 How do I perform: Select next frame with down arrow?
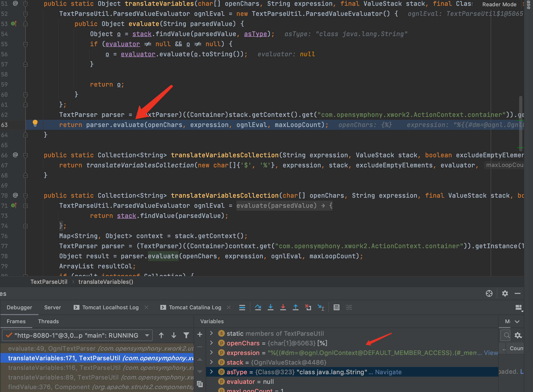174,335
